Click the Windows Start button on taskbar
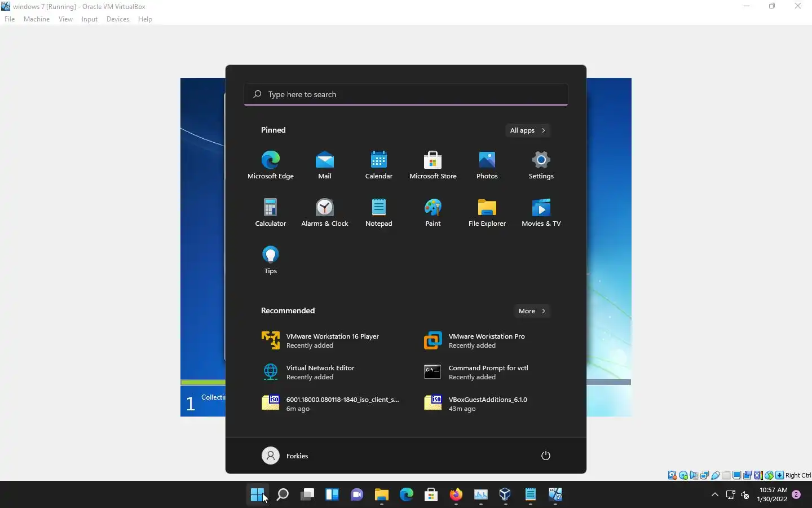The height and width of the screenshot is (508, 812). click(x=257, y=495)
